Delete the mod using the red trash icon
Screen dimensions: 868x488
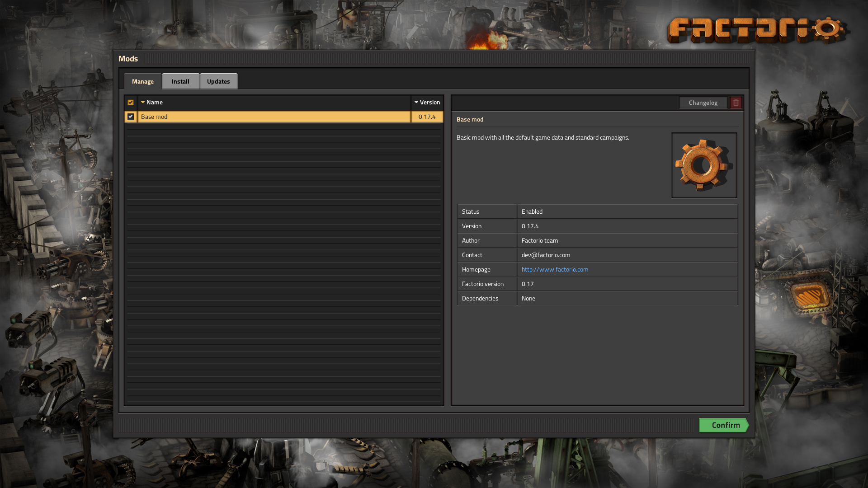coord(736,103)
